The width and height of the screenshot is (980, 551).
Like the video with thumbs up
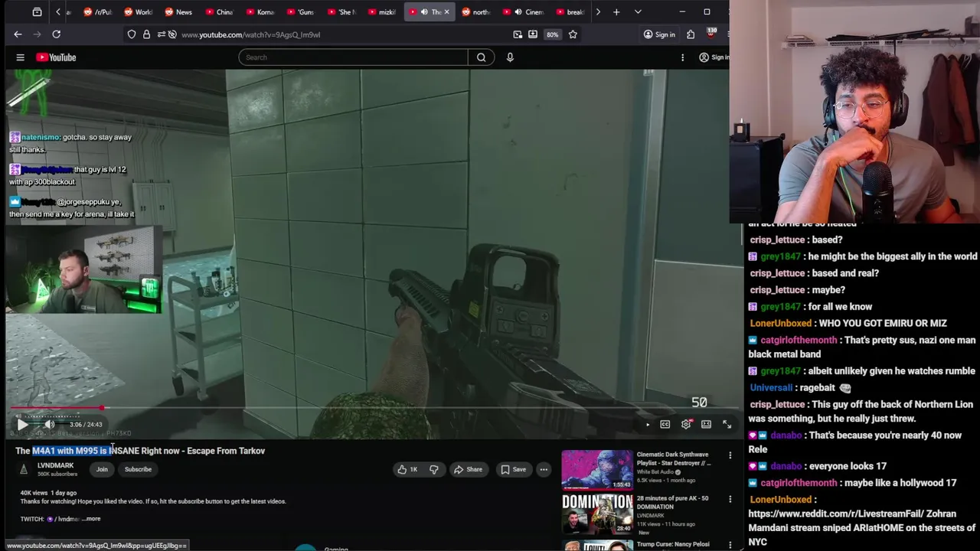[407, 470]
